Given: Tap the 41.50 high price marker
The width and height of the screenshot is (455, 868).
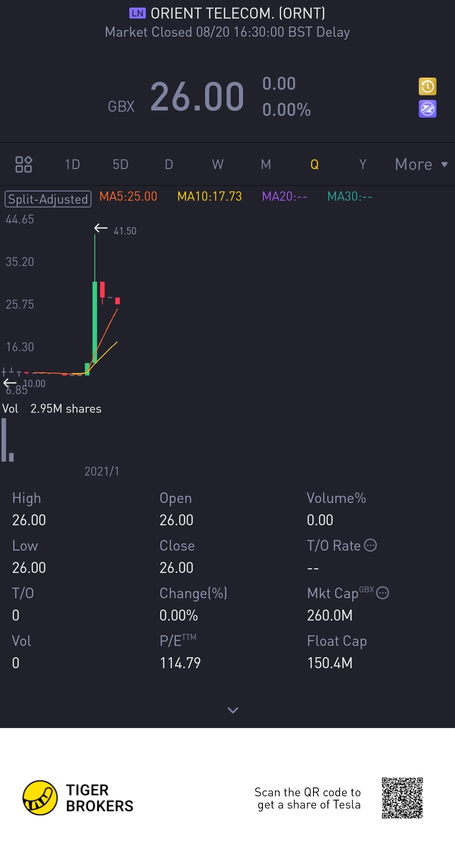Looking at the screenshot, I should [125, 231].
